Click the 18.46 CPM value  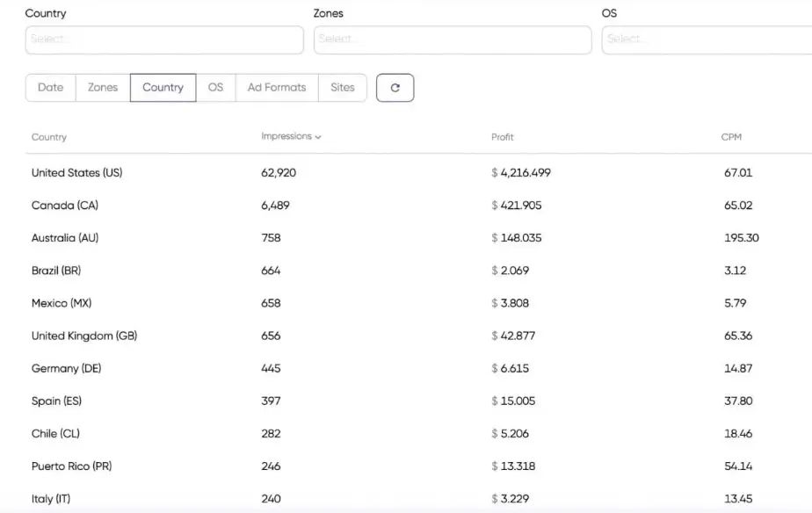coord(738,434)
